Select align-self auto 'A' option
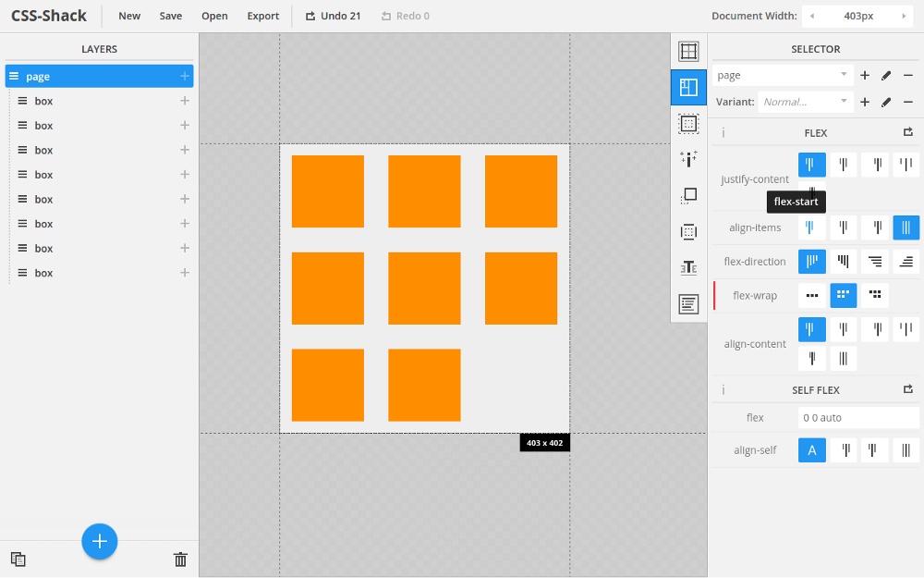Screen dimensions: 924x578 coord(812,450)
